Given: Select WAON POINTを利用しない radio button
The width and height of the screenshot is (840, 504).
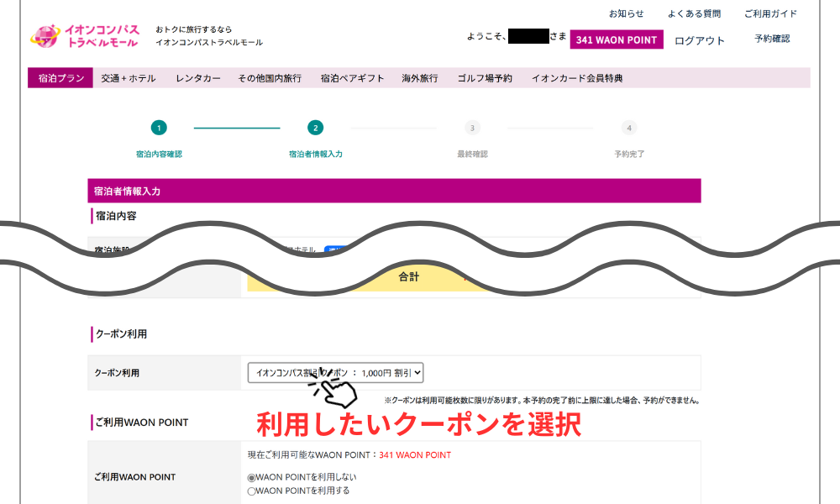Looking at the screenshot, I should (x=251, y=478).
